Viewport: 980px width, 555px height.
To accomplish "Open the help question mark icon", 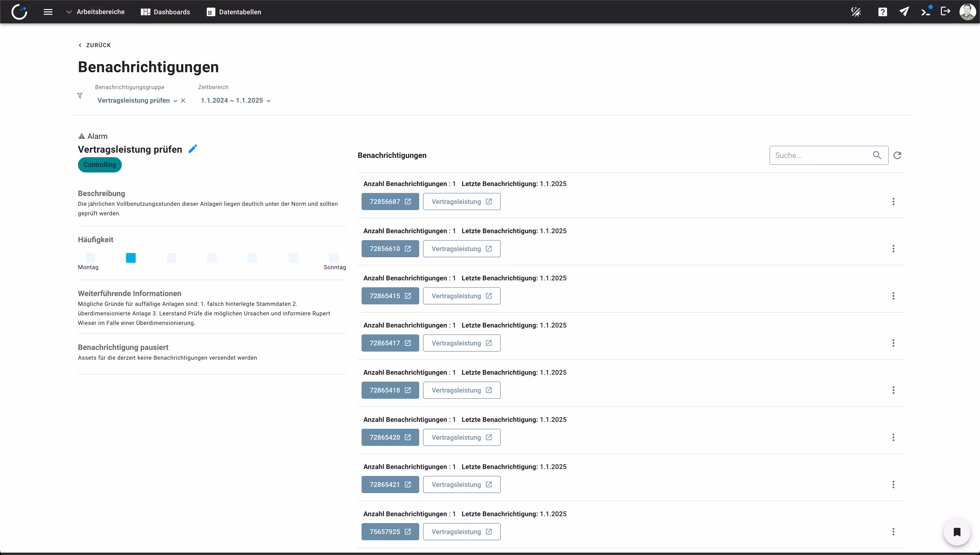I will click(882, 12).
